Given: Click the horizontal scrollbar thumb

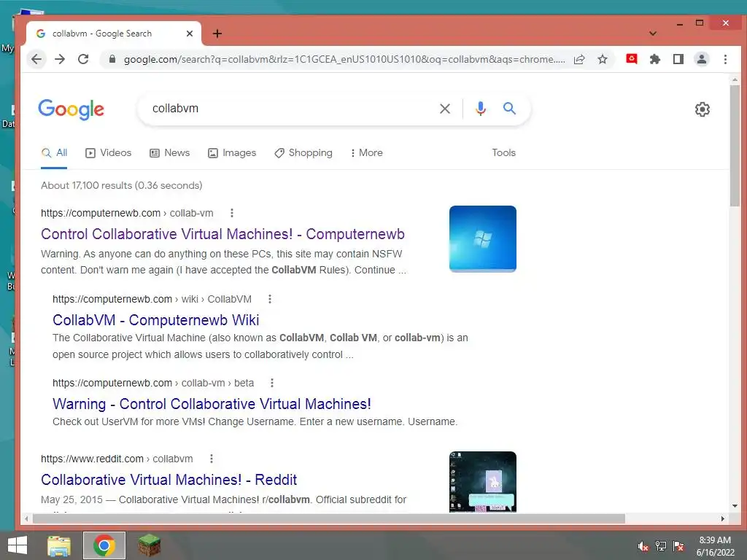Looking at the screenshot, I should 329,518.
